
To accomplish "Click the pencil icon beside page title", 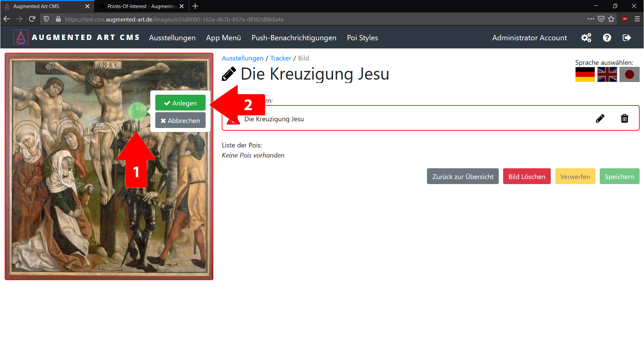I will click(229, 74).
